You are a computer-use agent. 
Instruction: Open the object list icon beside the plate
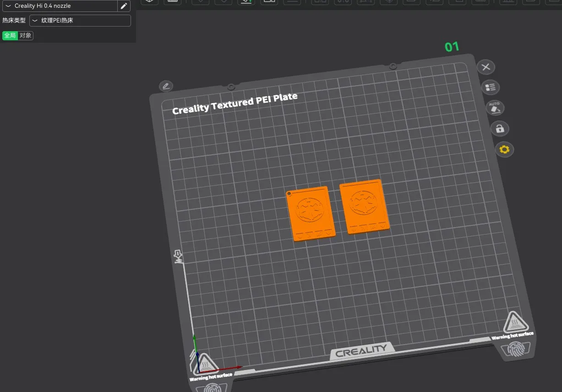(490, 87)
